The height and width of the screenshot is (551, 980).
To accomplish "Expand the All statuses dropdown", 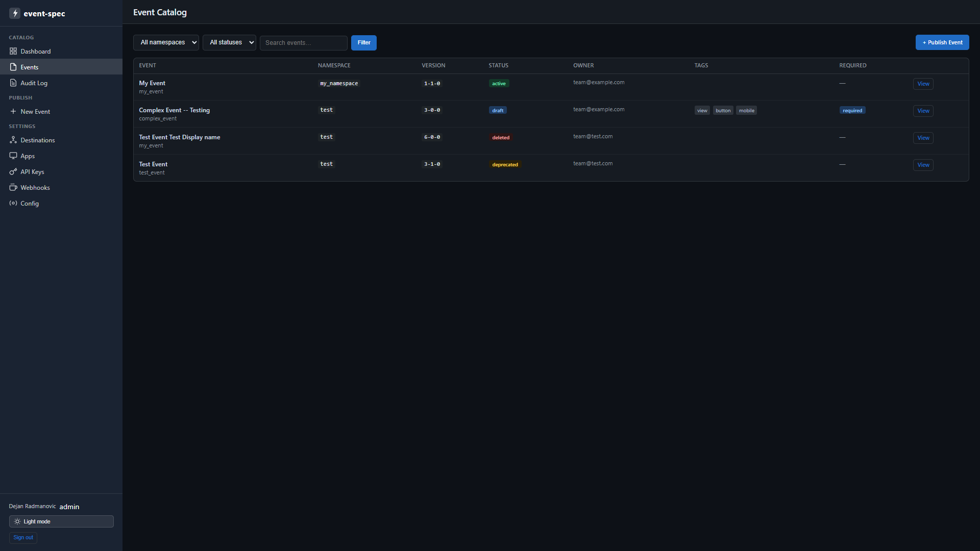I will [229, 42].
